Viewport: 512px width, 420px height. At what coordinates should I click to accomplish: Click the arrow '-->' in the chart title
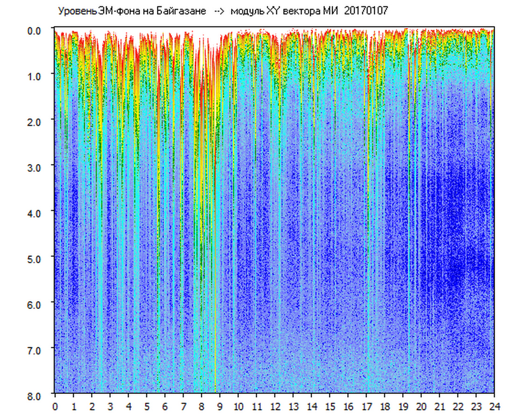click(x=219, y=11)
